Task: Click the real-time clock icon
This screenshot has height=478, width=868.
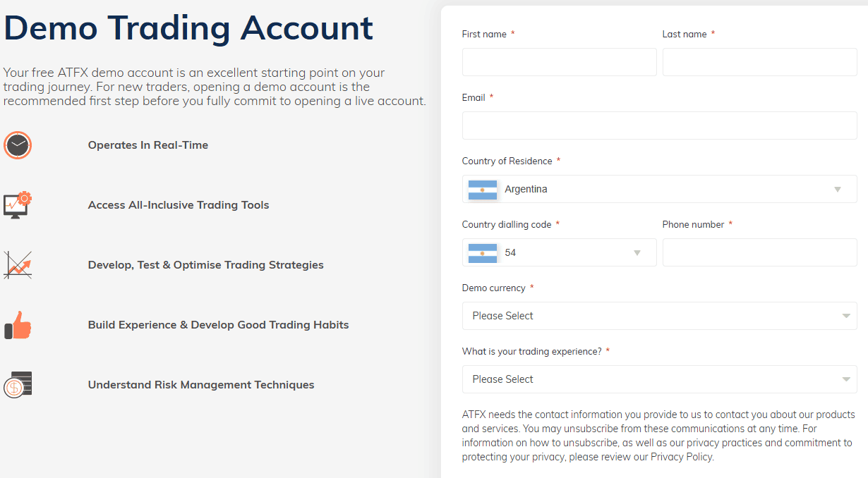Action: coord(18,145)
